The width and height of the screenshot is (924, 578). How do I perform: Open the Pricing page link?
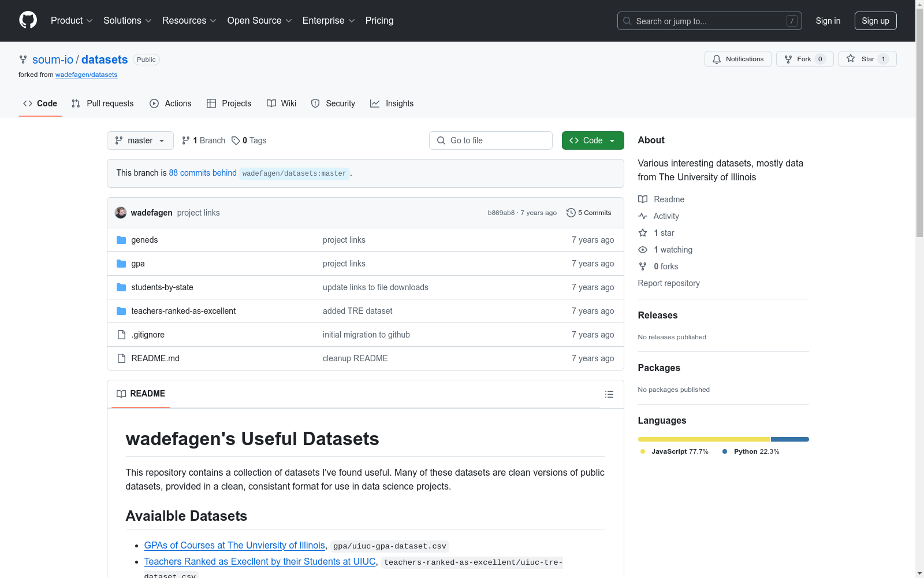click(x=379, y=20)
